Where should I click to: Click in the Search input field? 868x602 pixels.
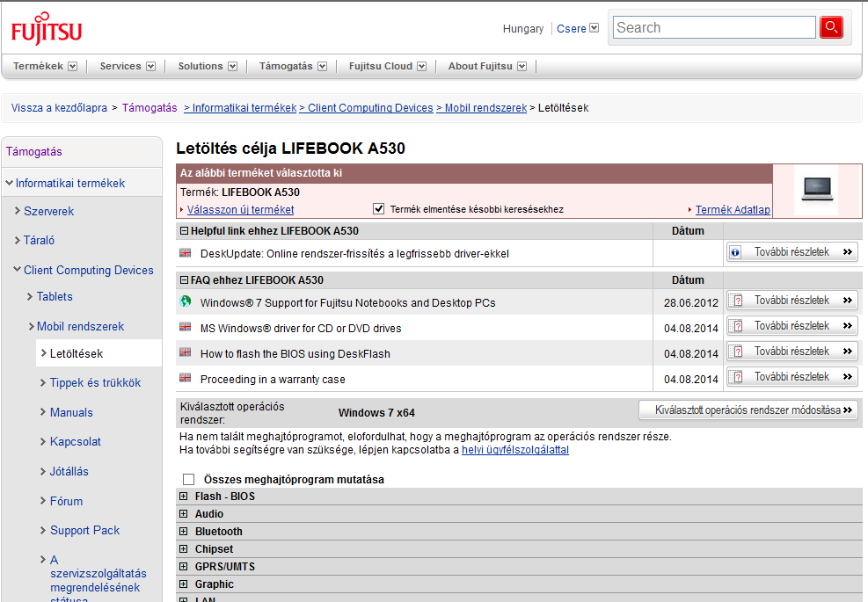(714, 27)
